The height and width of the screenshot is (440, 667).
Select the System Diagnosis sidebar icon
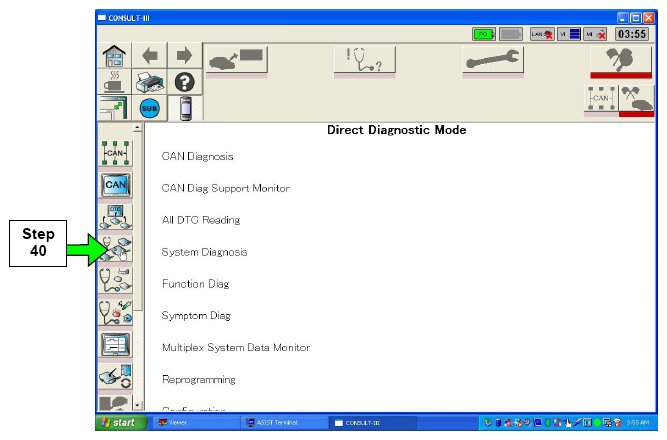tap(115, 248)
